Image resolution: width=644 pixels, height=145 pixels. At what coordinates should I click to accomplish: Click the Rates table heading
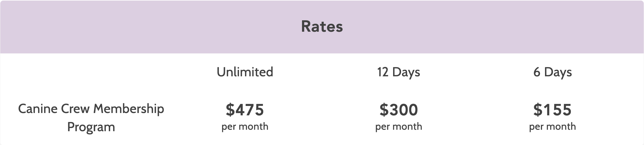point(322,26)
